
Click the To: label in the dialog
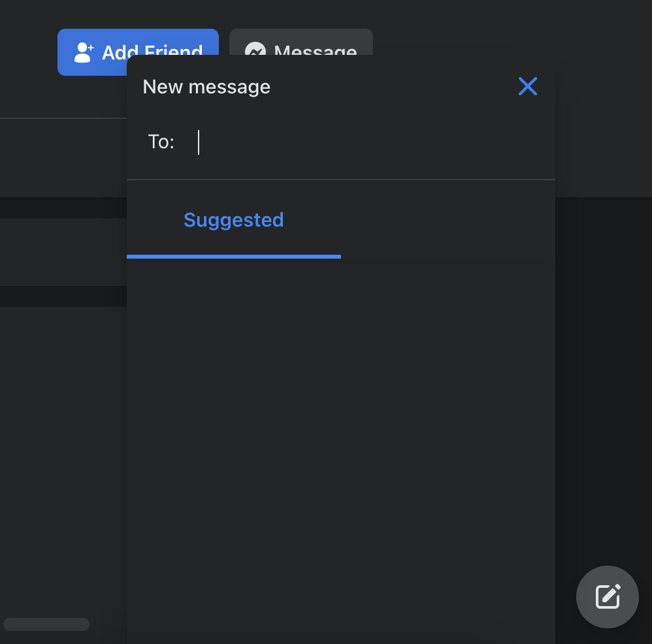pyautogui.click(x=161, y=142)
